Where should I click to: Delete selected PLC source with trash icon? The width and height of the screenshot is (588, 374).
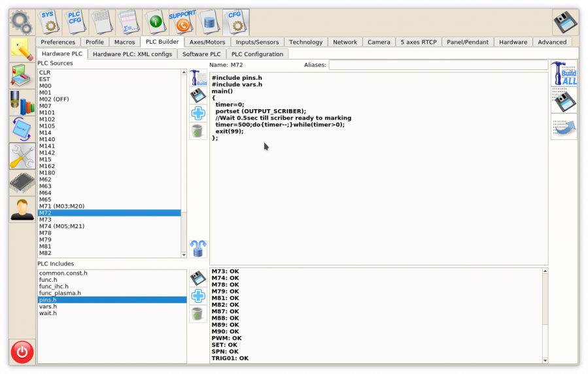point(198,131)
